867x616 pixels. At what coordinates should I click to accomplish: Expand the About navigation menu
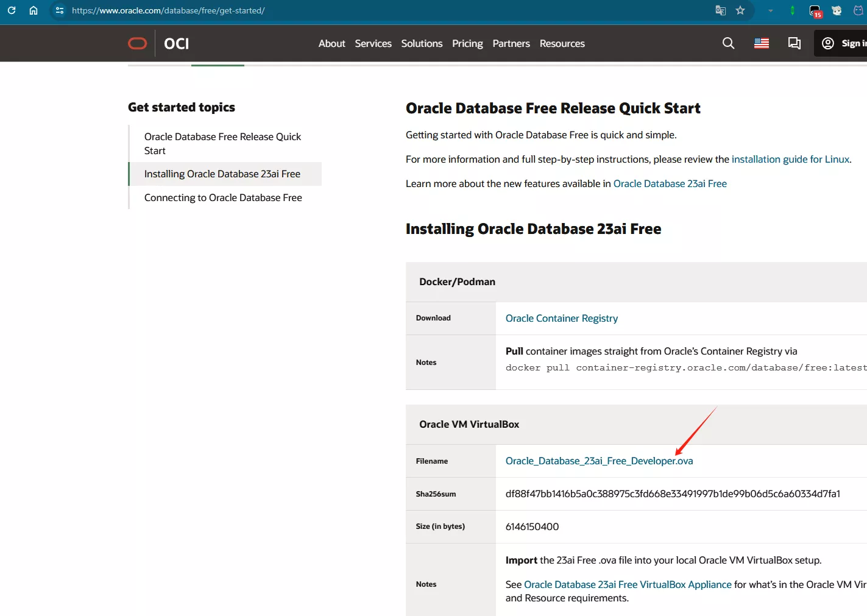331,43
